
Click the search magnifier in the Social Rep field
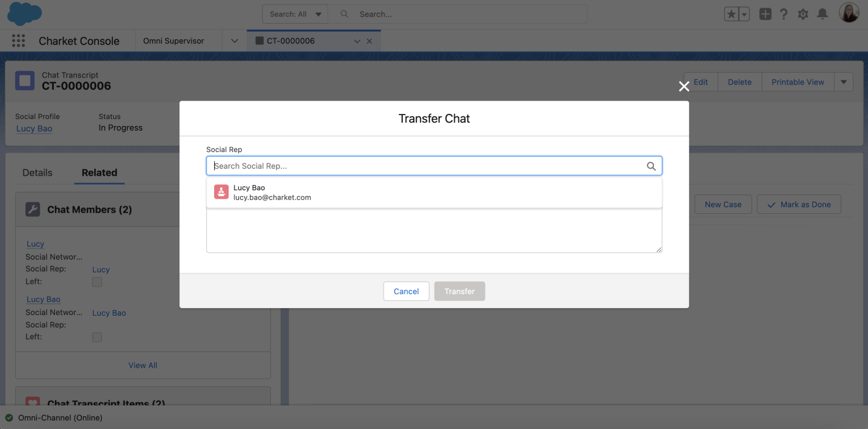point(651,166)
